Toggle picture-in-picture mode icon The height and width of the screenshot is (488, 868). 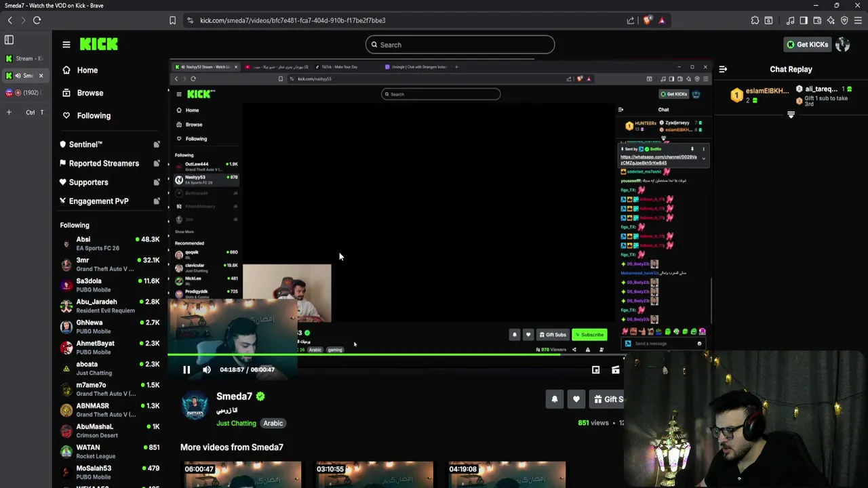click(595, 370)
